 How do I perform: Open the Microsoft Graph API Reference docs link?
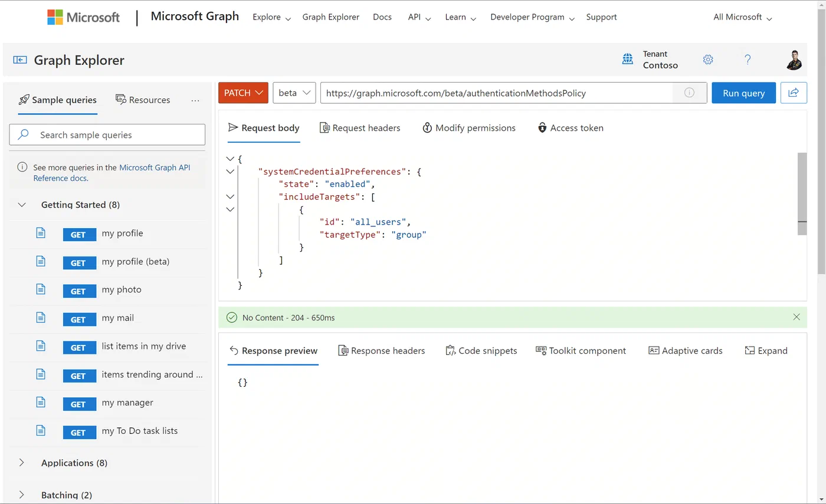click(112, 173)
